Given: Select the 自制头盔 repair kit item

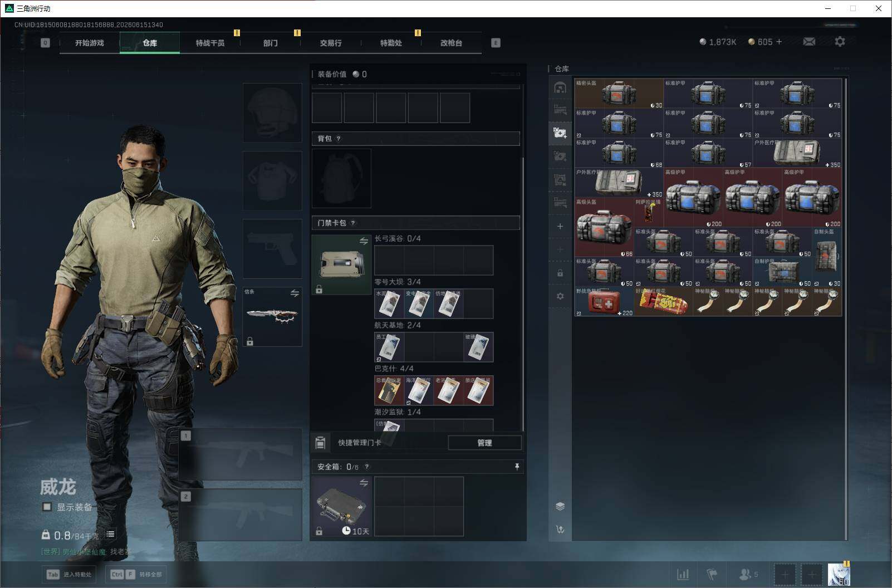Looking at the screenshot, I should (x=827, y=257).
